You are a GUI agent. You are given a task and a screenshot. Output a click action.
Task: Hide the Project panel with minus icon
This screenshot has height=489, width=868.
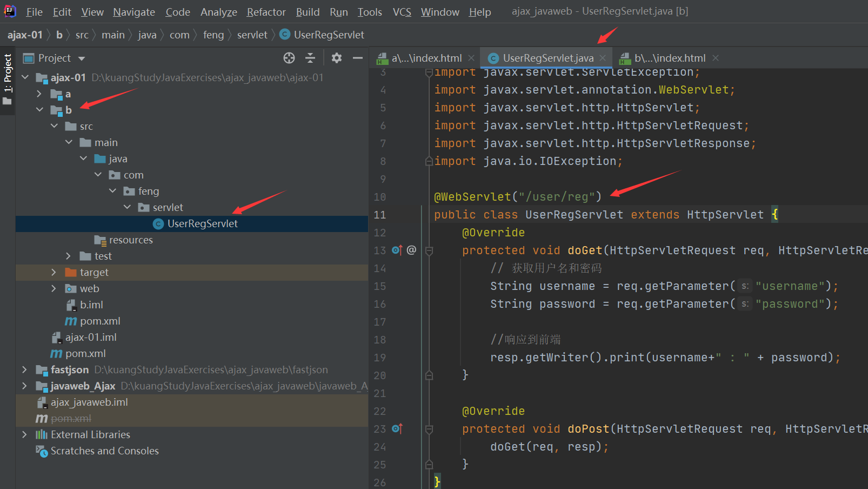pyautogui.click(x=358, y=58)
